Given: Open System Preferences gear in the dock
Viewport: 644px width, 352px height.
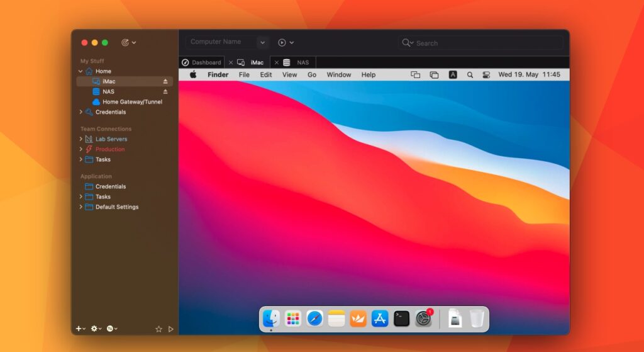Looking at the screenshot, I should tap(423, 319).
